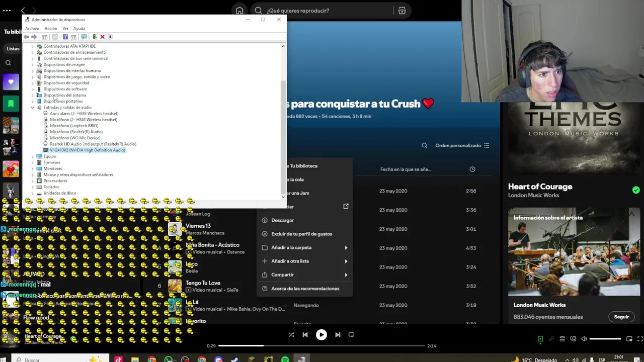The image size is (644, 362).
Task: Expand Dispositivos de imagen node
Action: pyautogui.click(x=33, y=64)
